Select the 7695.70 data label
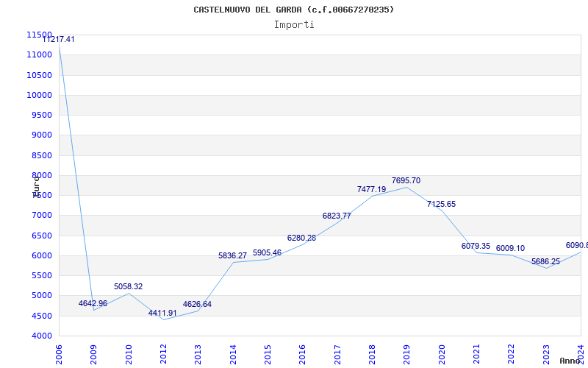Viewport: 588px width, 368px height. [x=406, y=180]
